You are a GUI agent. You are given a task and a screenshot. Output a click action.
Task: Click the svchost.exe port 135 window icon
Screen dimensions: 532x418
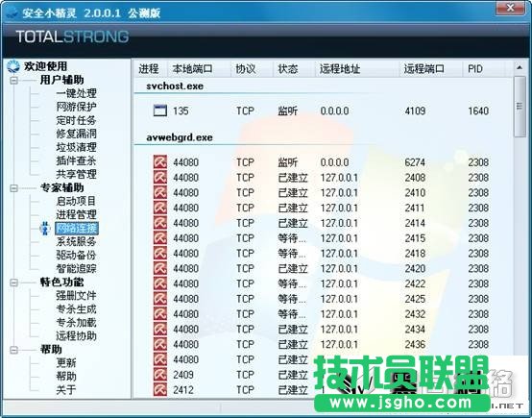159,111
